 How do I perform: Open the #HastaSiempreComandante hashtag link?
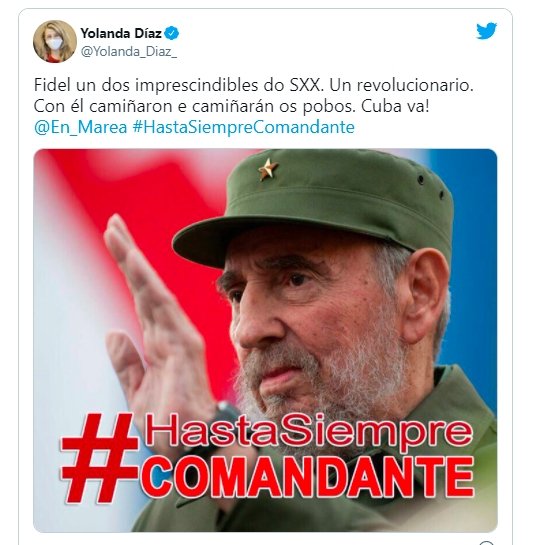point(244,127)
